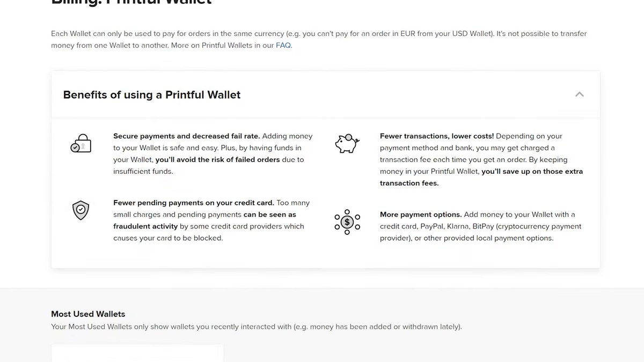Click the bold 'can be seen as fraudulent activity' text
Viewport: 644px width, 362px height.
[x=204, y=220]
